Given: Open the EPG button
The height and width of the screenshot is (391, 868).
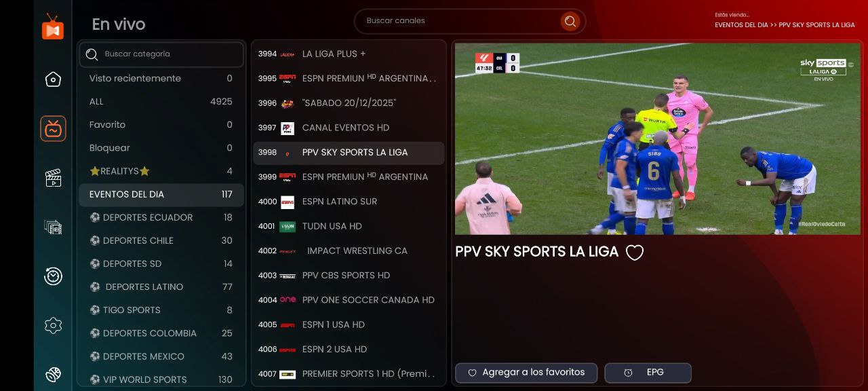Looking at the screenshot, I should click(x=648, y=373).
